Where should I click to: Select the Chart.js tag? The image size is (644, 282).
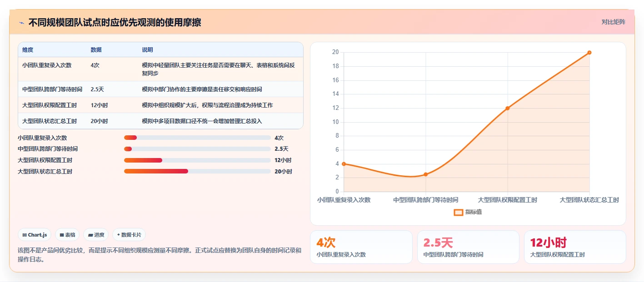[35, 235]
